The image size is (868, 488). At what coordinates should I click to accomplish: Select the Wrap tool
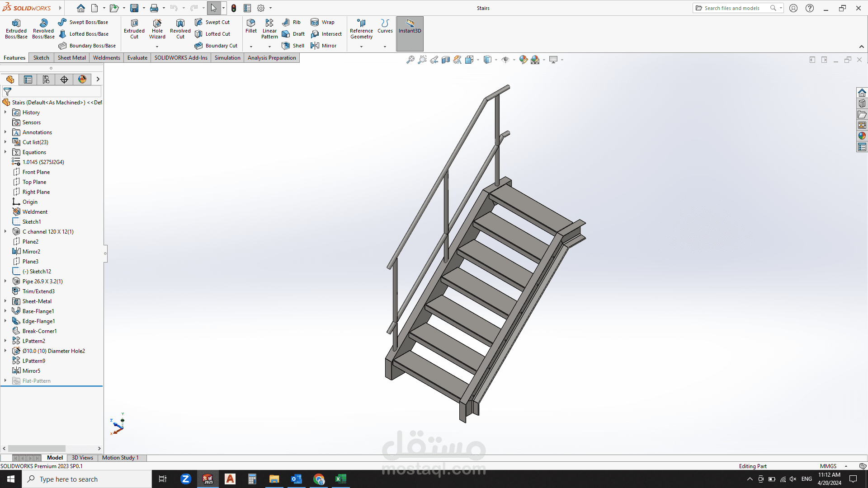[x=322, y=22]
